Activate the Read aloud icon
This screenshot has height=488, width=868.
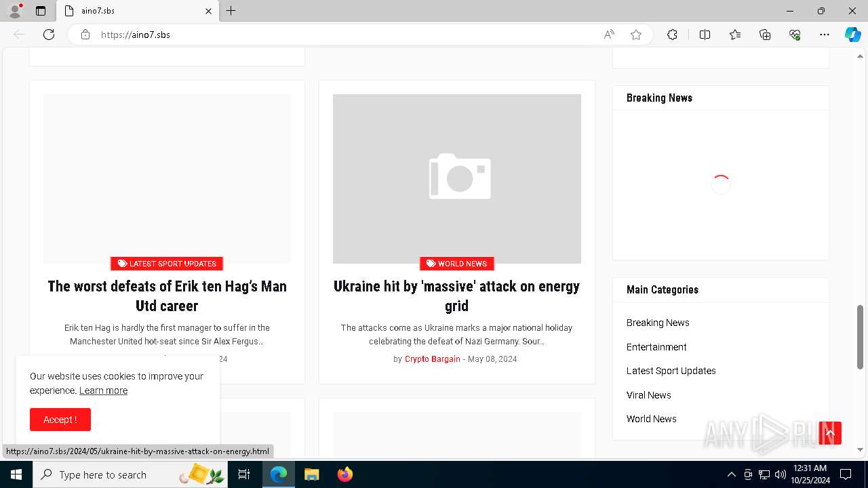609,35
